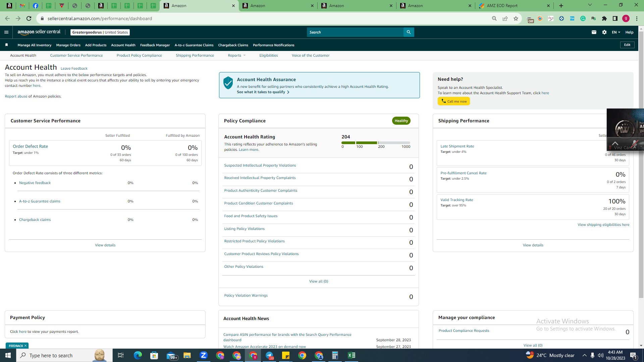This screenshot has height=362, width=644.
Task: Click the search magnifier button
Action: pos(409,32)
